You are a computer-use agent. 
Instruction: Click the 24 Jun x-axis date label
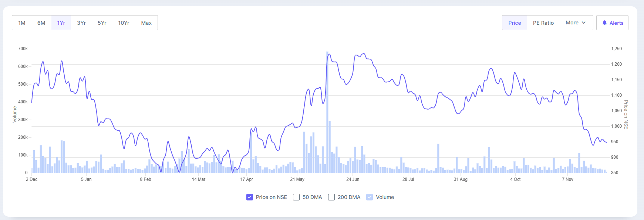coord(353,179)
